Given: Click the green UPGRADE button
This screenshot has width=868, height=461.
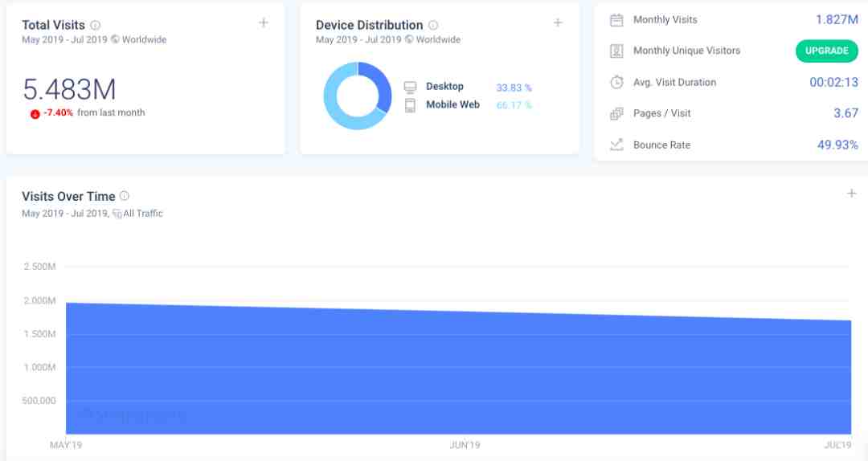Looking at the screenshot, I should [826, 51].
